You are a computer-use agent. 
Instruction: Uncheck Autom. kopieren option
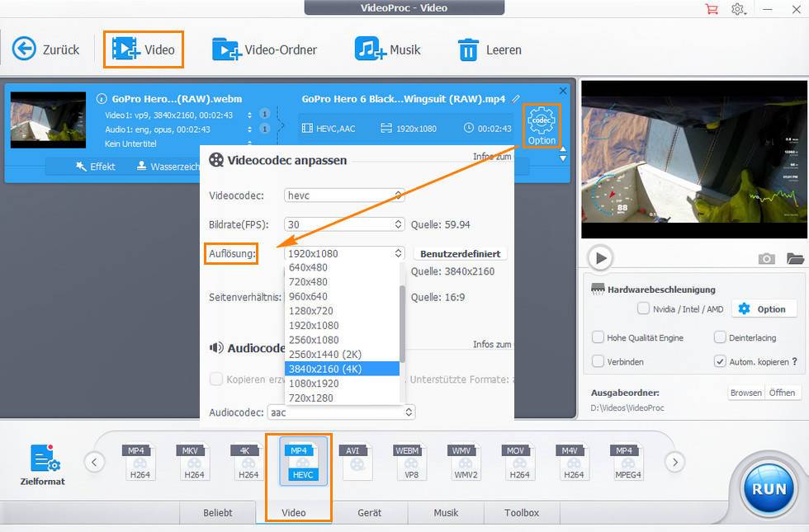720,361
